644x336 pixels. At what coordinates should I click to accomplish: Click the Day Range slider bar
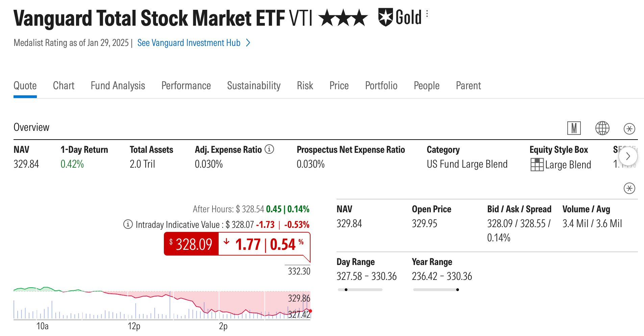pos(360,290)
